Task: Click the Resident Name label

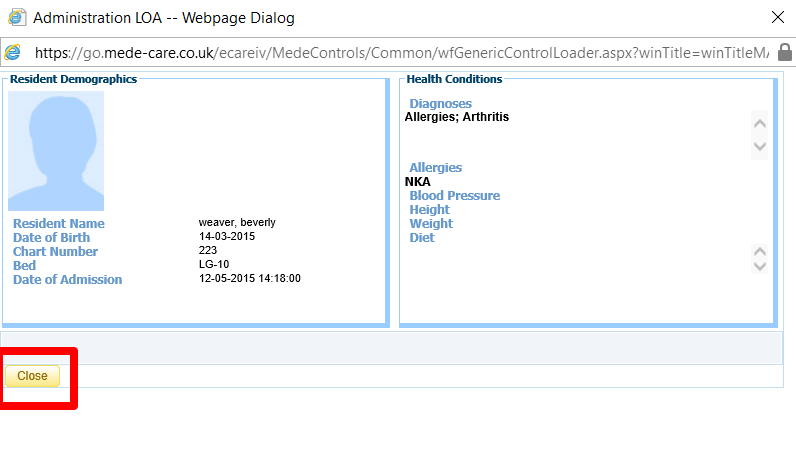Action: [58, 223]
